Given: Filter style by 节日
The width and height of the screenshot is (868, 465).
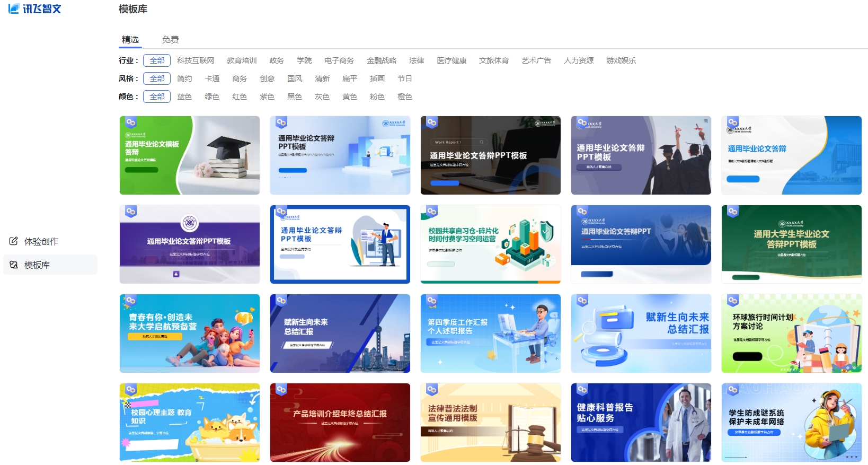Looking at the screenshot, I should [405, 78].
